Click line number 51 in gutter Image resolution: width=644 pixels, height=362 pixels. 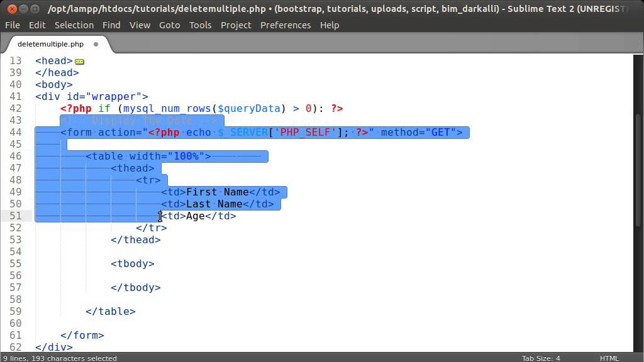click(x=16, y=216)
